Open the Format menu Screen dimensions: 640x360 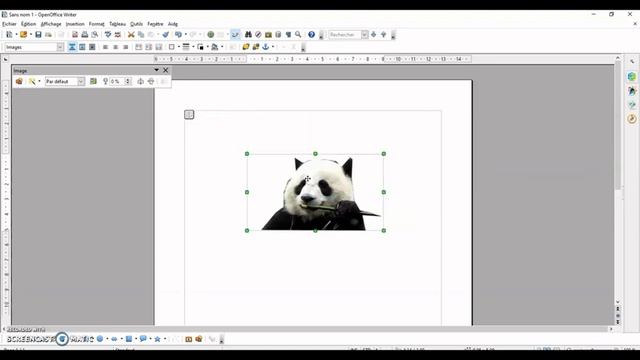[x=97, y=24]
